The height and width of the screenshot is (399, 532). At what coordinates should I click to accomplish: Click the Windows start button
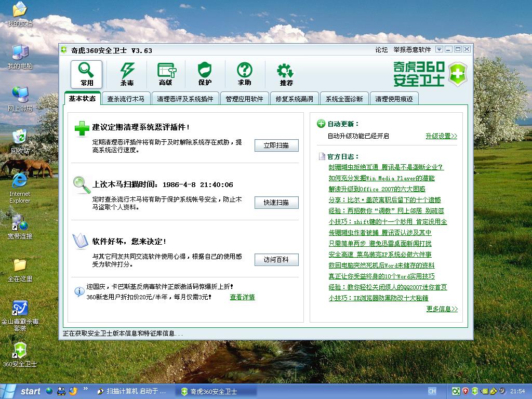21,391
